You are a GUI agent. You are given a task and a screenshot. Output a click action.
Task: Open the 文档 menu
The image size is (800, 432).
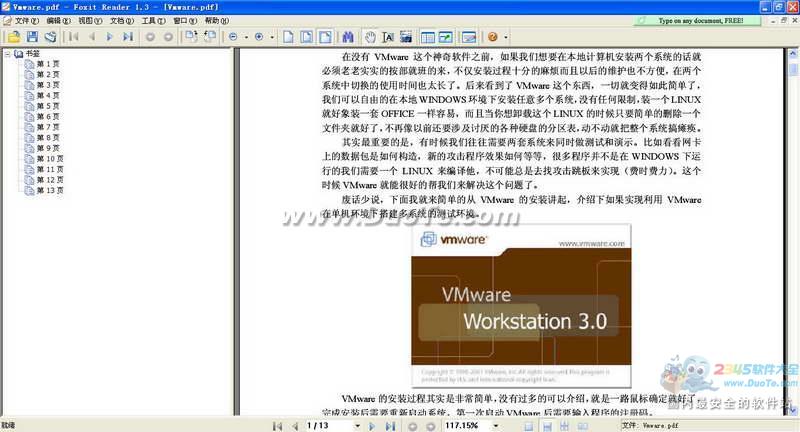(121, 20)
